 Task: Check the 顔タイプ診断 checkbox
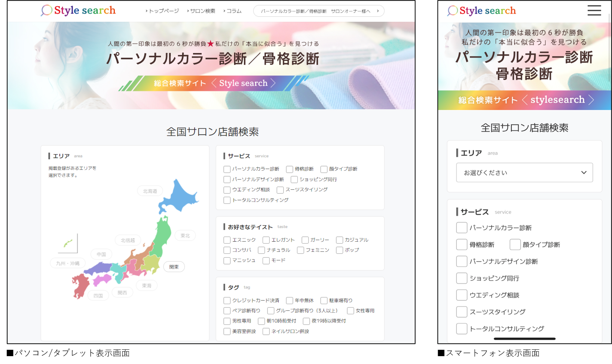click(x=324, y=169)
